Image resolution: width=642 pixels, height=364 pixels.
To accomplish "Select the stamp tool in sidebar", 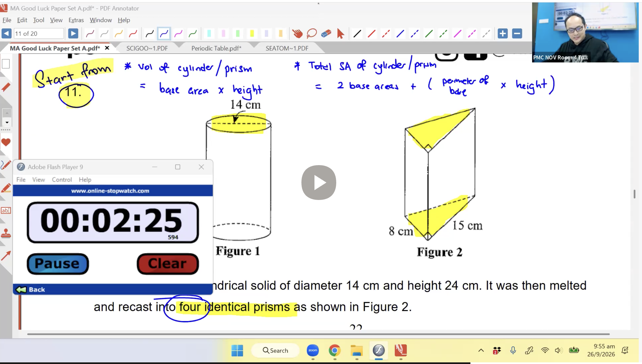I will click(6, 233).
